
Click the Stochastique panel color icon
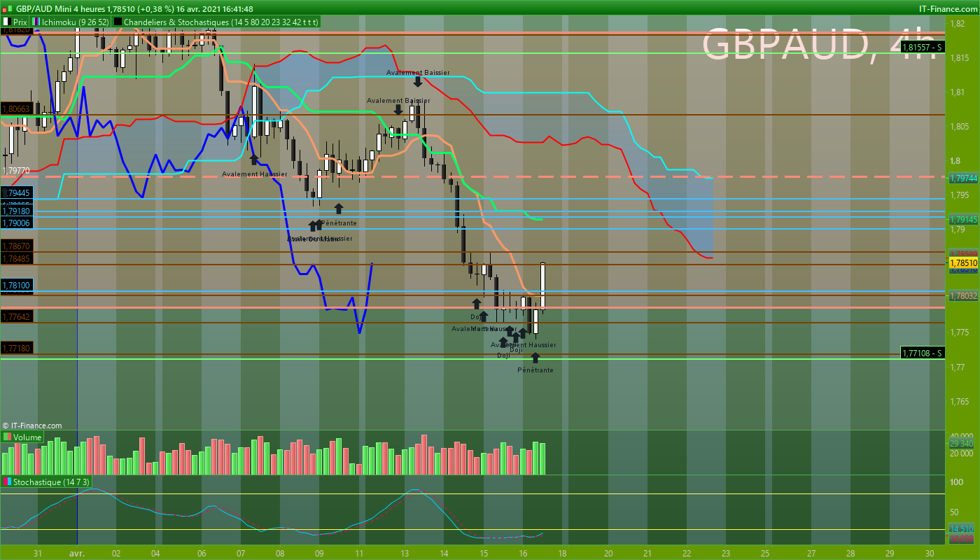[7, 482]
